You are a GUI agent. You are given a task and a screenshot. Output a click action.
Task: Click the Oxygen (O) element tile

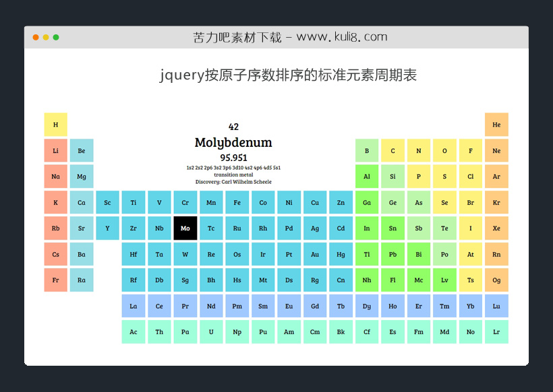444,150
